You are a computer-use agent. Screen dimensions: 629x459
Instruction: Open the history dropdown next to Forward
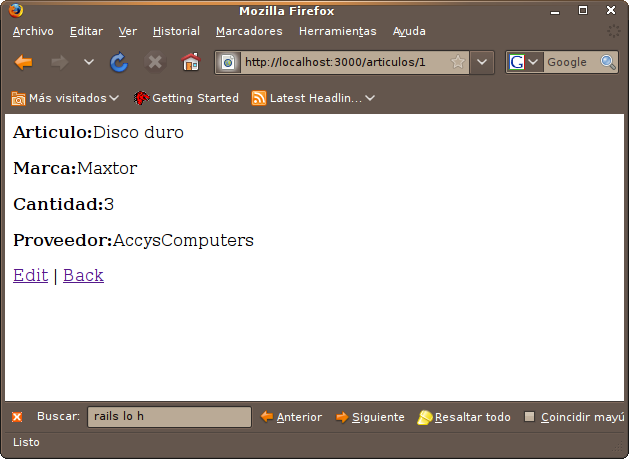(89, 62)
